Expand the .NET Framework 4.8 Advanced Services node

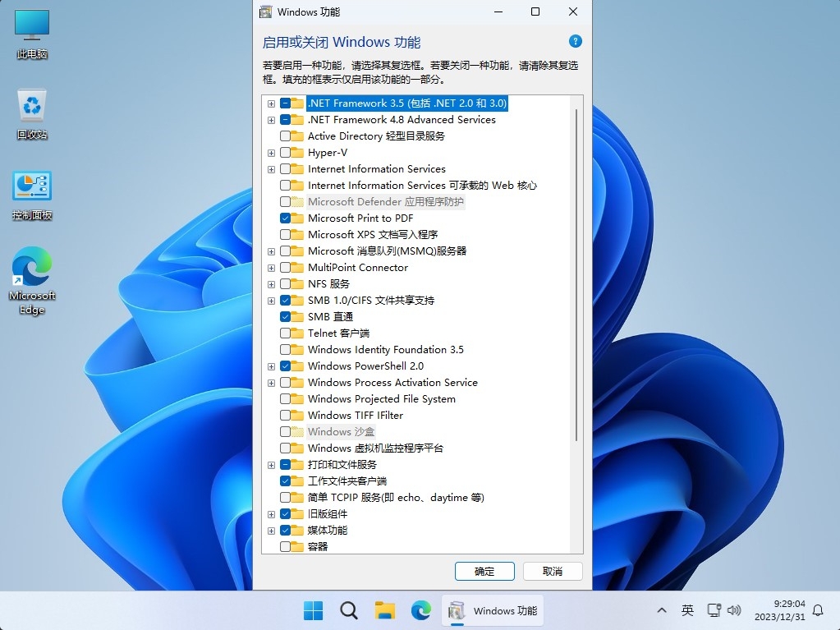[x=271, y=120]
